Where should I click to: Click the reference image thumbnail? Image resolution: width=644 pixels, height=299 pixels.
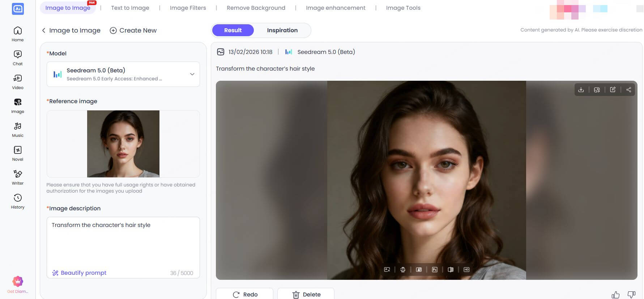[123, 144]
